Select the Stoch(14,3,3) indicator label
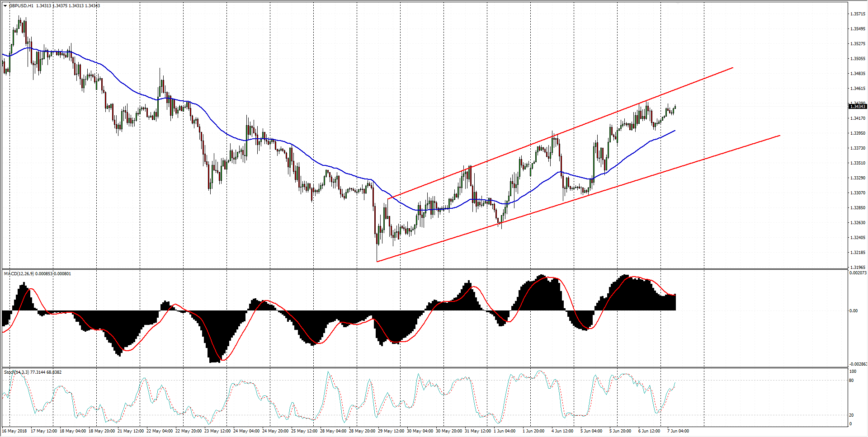 pyautogui.click(x=16, y=372)
